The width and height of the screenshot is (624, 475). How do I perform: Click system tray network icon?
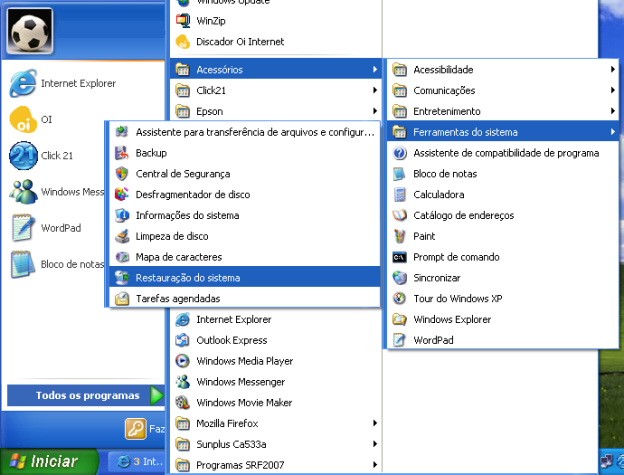(x=606, y=461)
